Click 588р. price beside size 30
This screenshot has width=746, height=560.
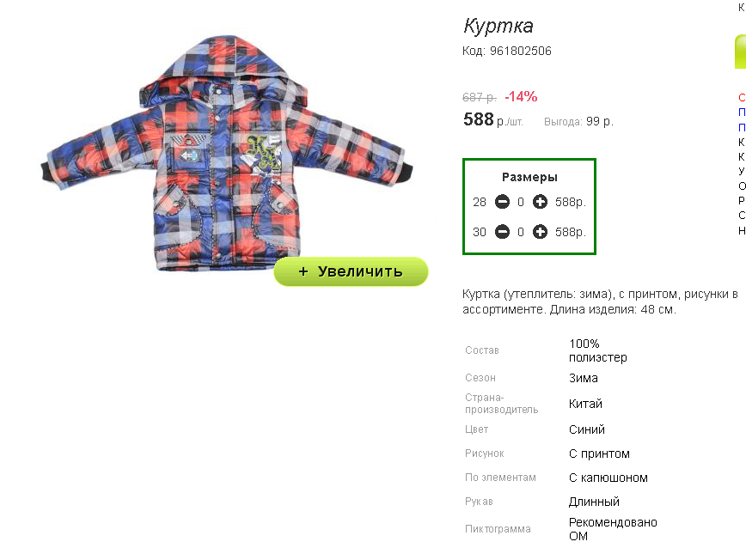click(x=571, y=232)
